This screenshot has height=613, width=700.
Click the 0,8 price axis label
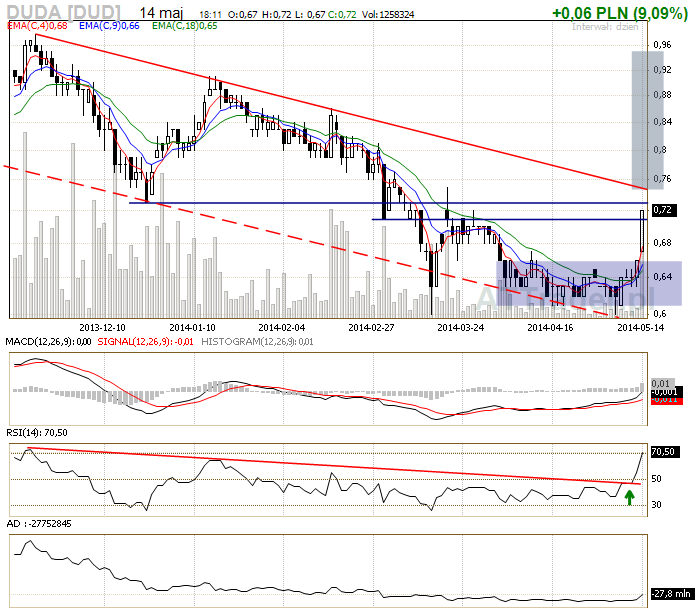(660, 150)
